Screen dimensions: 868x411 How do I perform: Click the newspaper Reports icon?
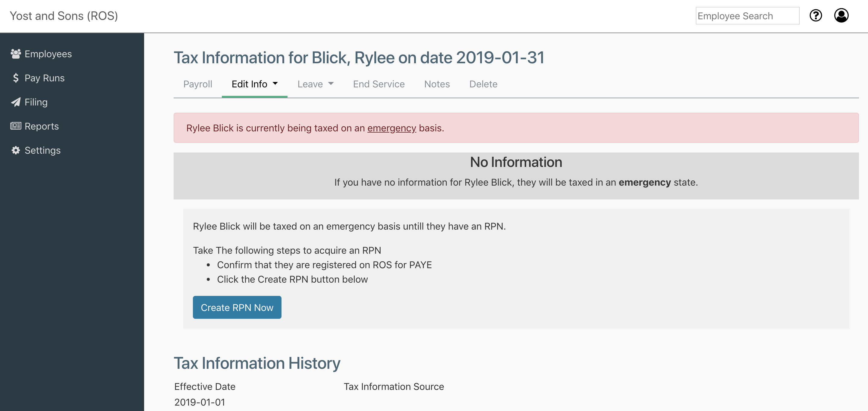coord(15,126)
